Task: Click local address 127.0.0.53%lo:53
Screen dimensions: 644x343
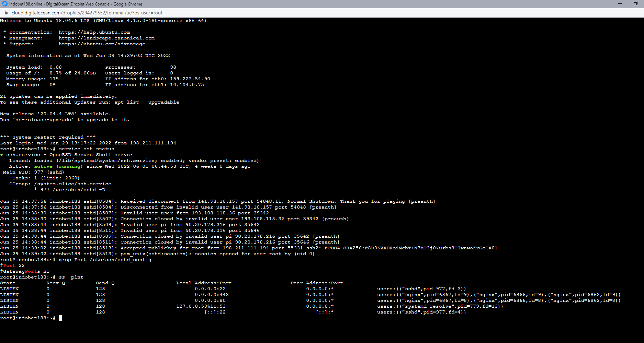Action: pos(201,306)
